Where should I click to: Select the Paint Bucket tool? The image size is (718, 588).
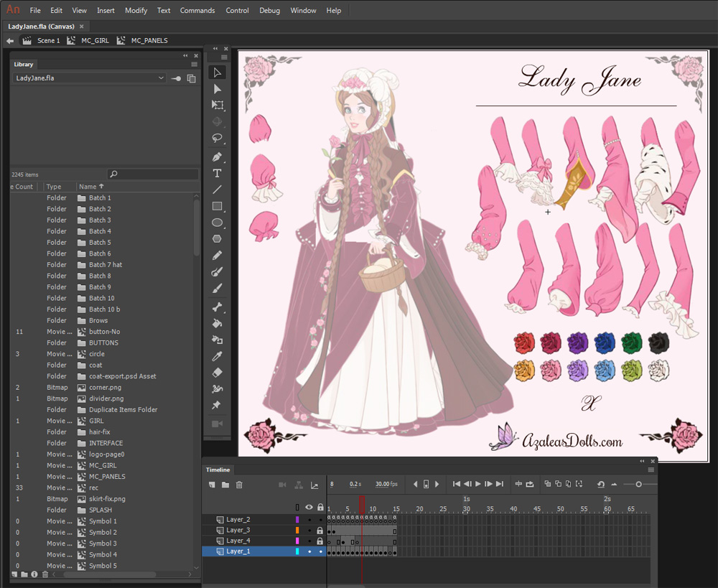click(217, 323)
